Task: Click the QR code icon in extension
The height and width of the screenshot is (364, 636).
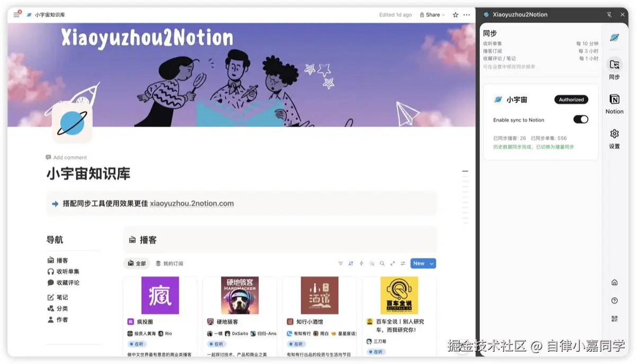Action: click(x=614, y=318)
